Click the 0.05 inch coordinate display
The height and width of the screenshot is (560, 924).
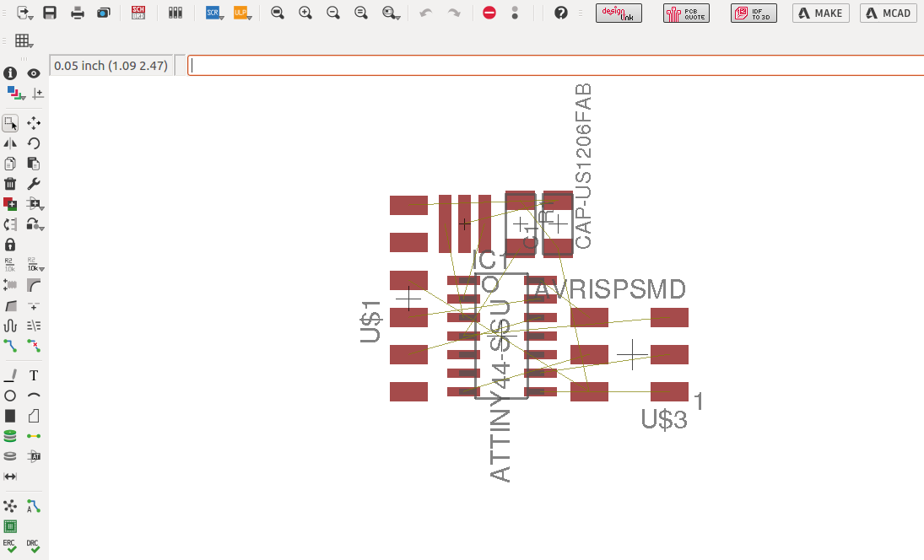pyautogui.click(x=111, y=66)
